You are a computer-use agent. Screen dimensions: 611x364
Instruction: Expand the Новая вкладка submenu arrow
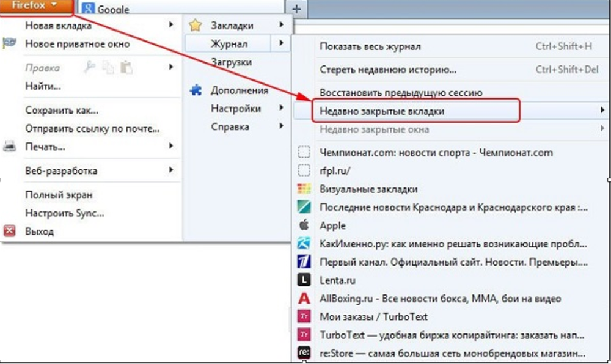coord(170,25)
